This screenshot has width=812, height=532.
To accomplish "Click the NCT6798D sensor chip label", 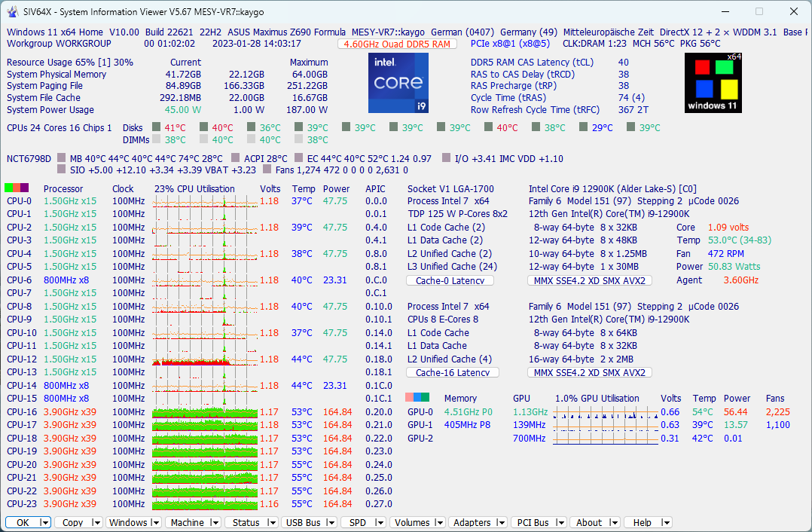I will coord(29,158).
